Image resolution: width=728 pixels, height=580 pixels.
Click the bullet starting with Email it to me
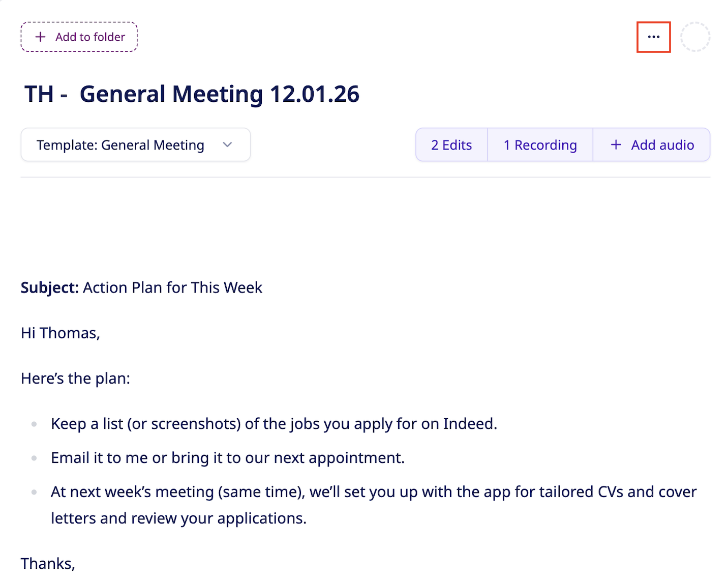(x=228, y=458)
